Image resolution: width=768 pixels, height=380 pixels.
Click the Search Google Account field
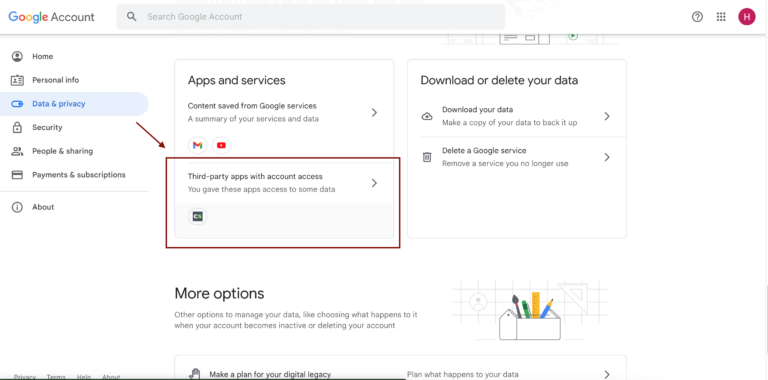[x=311, y=17]
